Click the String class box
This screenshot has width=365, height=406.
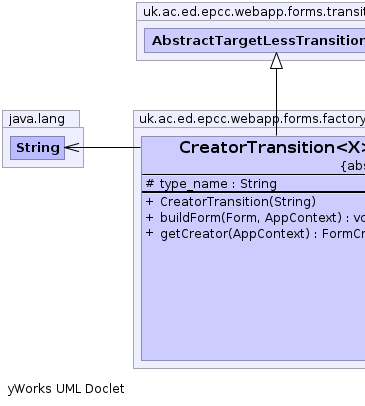(37, 148)
